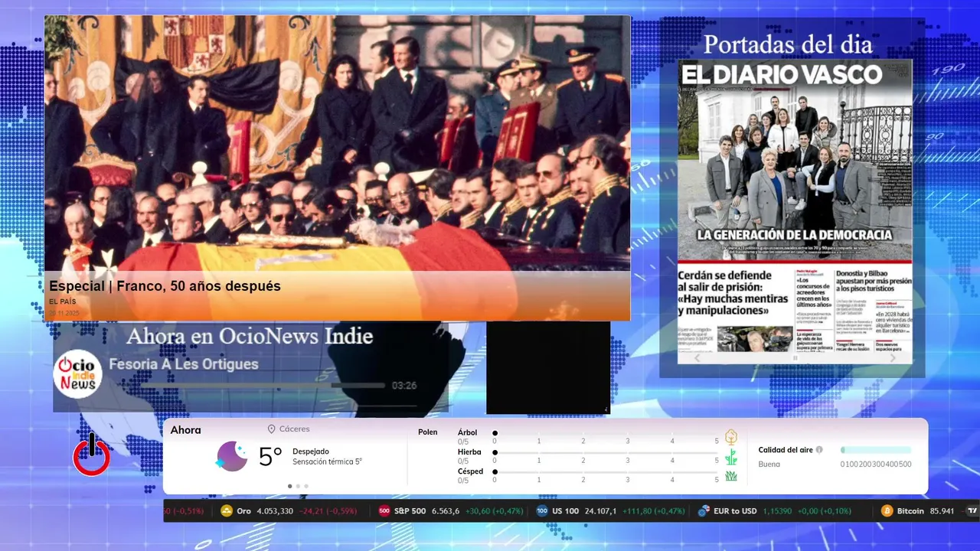Click the EUR to USD flag icon
980x551 pixels.
(x=704, y=511)
